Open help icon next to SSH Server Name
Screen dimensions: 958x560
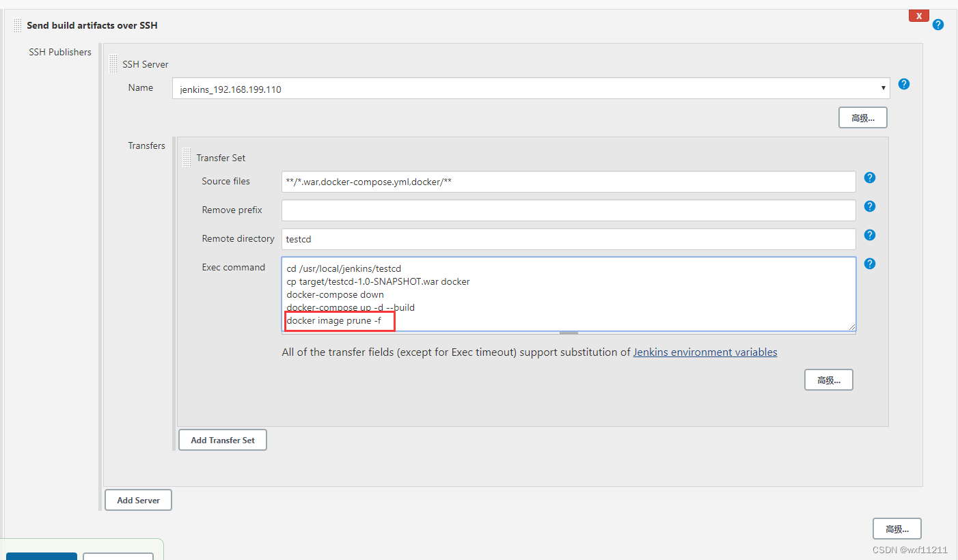[x=904, y=84]
